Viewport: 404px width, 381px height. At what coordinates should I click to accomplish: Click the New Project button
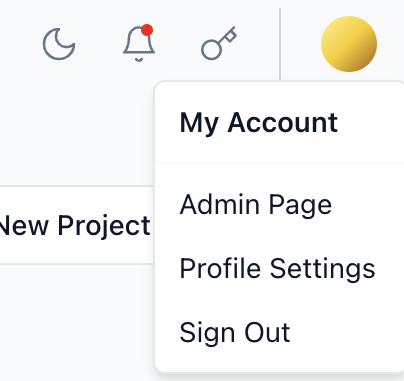click(x=75, y=225)
